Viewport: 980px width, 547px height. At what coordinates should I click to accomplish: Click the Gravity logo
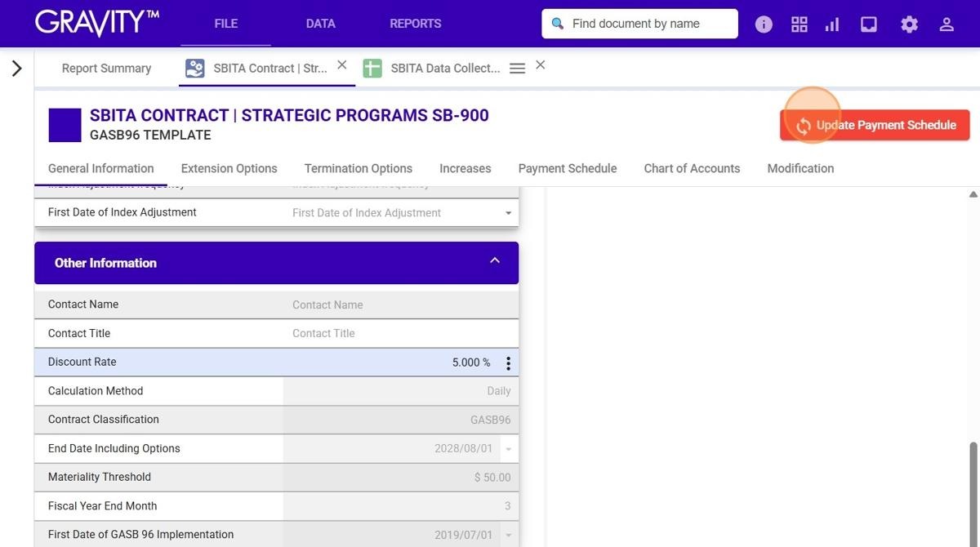(x=96, y=23)
